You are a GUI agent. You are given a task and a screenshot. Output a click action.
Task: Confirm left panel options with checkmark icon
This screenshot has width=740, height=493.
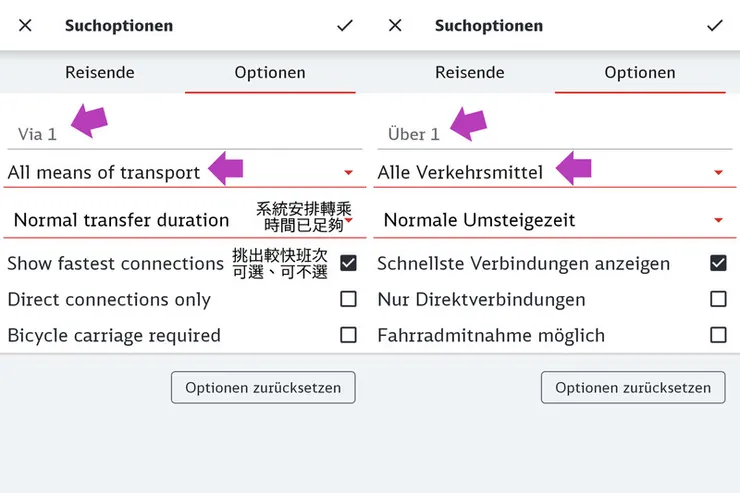pos(345,26)
